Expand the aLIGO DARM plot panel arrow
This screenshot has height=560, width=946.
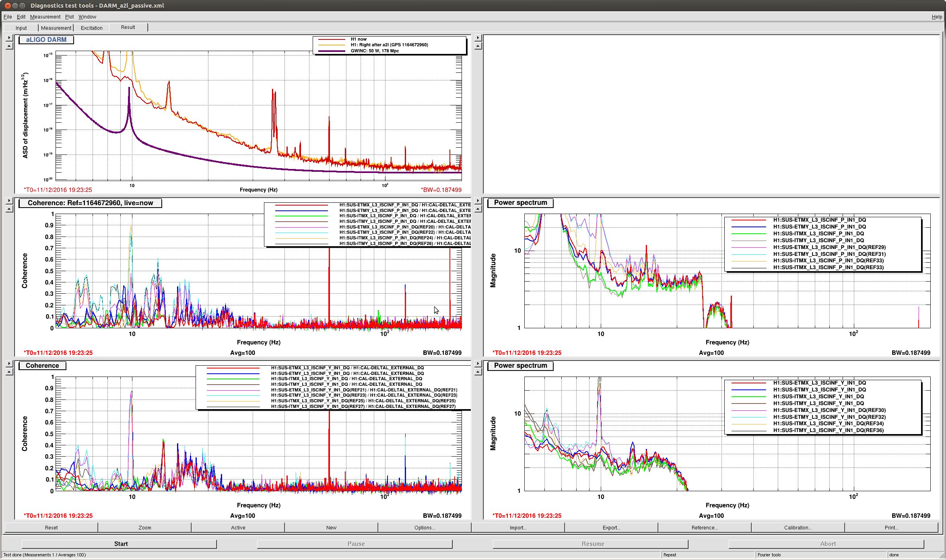[9, 38]
